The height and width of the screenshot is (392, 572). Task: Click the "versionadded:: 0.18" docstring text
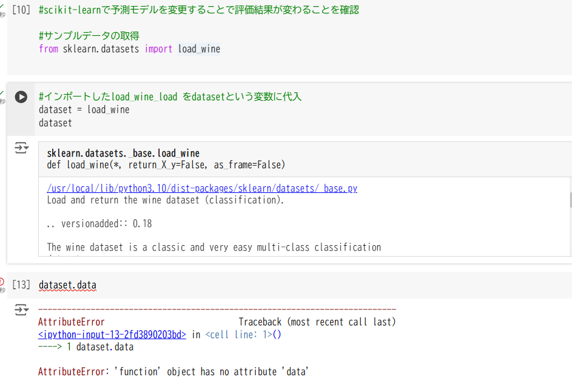[99, 224]
